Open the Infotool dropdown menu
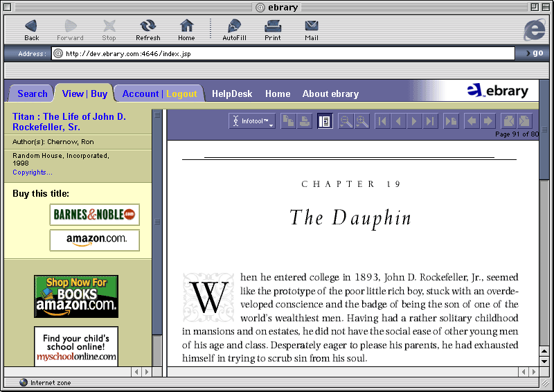 point(252,121)
